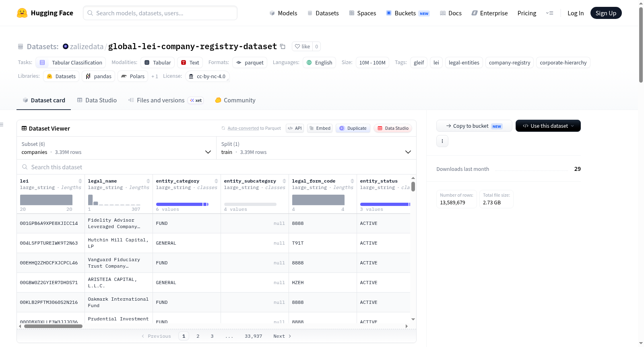
Task: Focus the models, datasets, users search field
Action: point(160,13)
